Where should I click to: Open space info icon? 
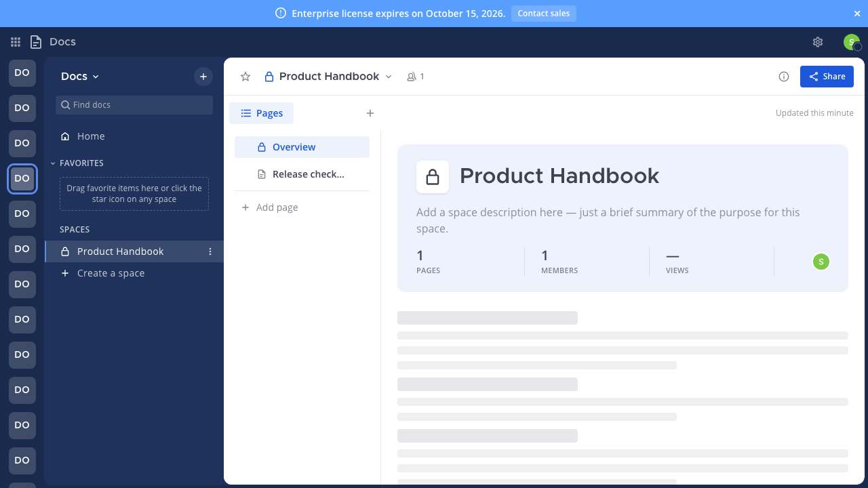tap(784, 77)
